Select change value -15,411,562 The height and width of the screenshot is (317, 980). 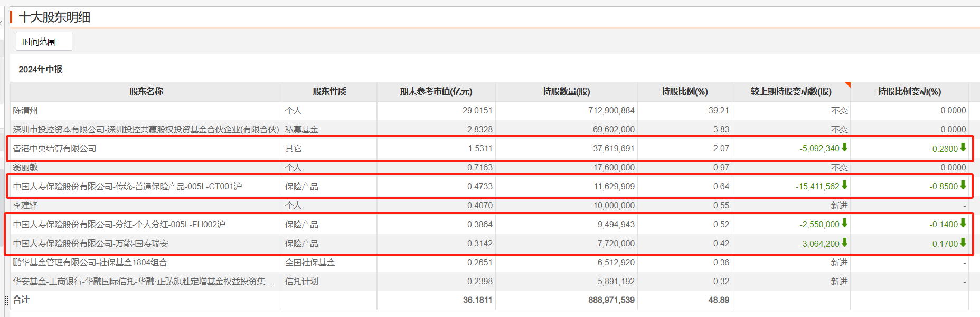coord(817,187)
